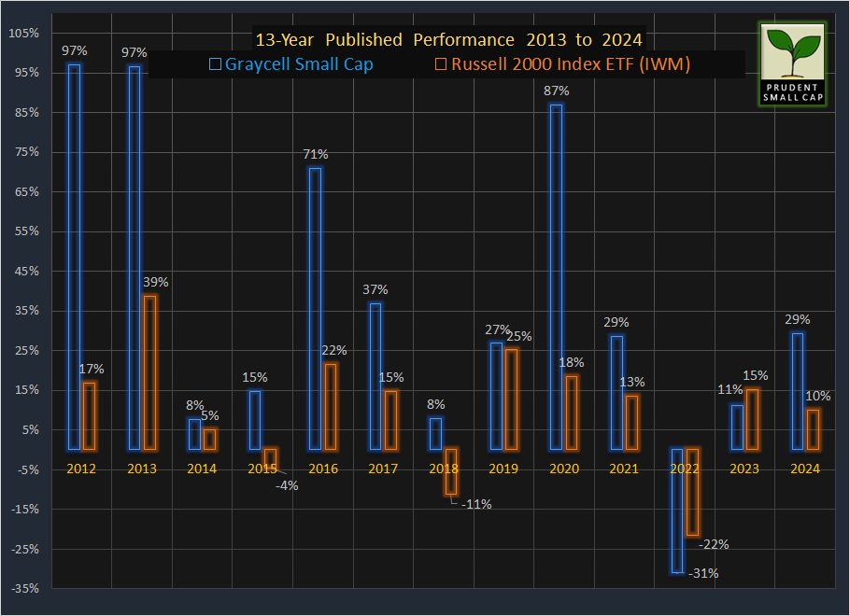Click the '105%' y-axis label
The width and height of the screenshot is (850, 616).
click(x=24, y=33)
